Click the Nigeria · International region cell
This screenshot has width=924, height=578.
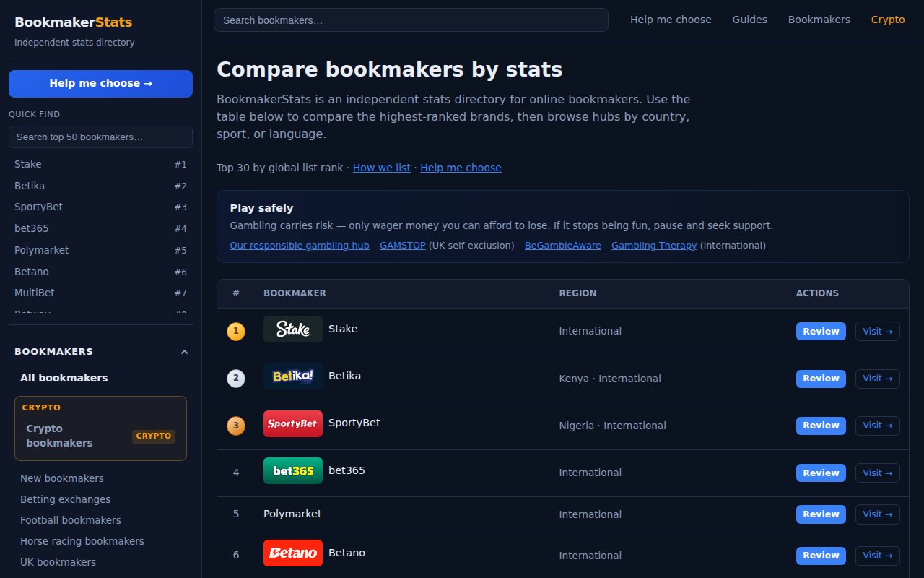pyautogui.click(x=613, y=426)
